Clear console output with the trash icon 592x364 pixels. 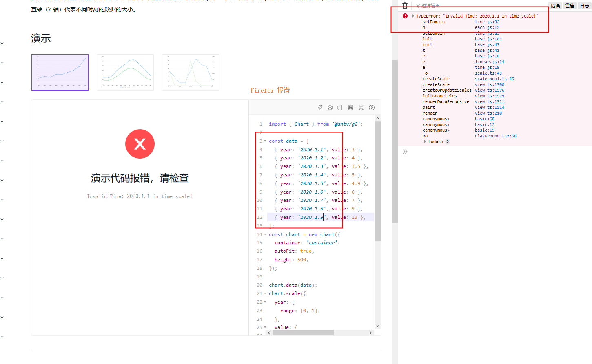pyautogui.click(x=405, y=6)
